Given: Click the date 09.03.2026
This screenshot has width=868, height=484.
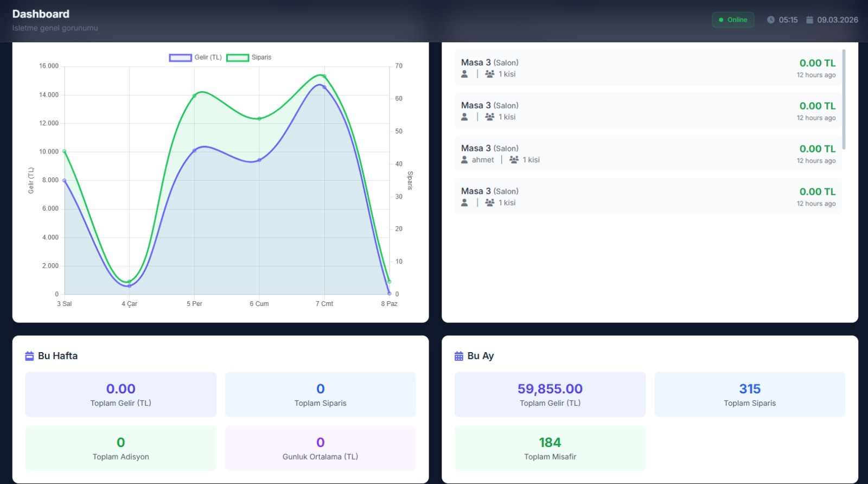Looking at the screenshot, I should click(838, 20).
